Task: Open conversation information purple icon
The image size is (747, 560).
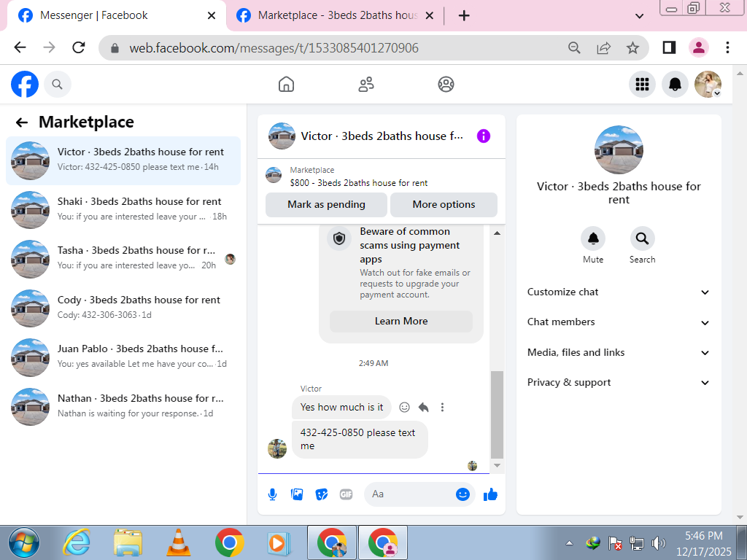Action: pos(484,136)
